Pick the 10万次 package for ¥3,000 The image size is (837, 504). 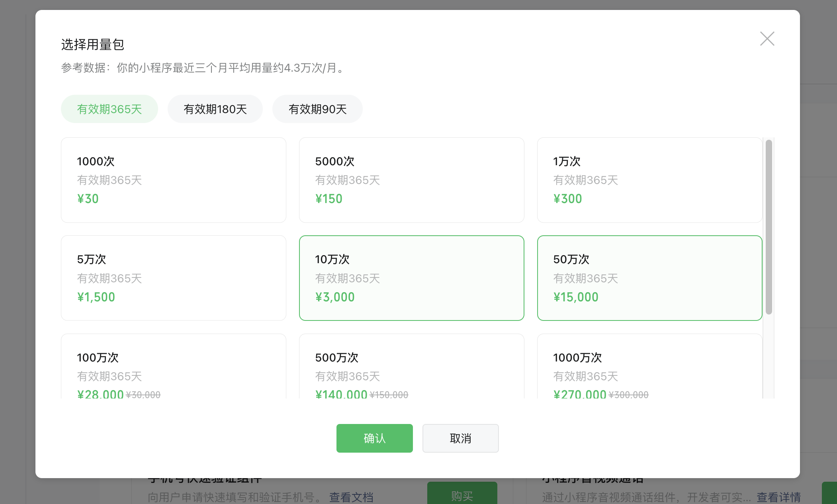pos(411,278)
